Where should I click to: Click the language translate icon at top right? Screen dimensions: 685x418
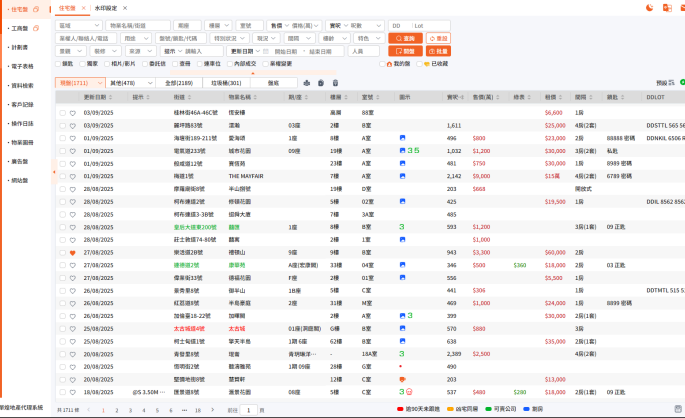[667, 8]
